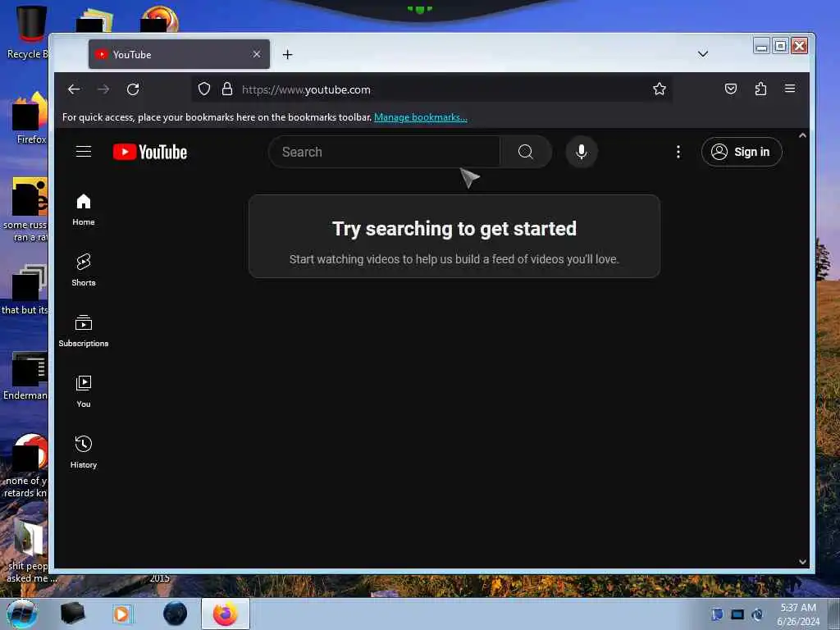
Task: Click the flag icon in system tray
Action: pyautogui.click(x=717, y=614)
